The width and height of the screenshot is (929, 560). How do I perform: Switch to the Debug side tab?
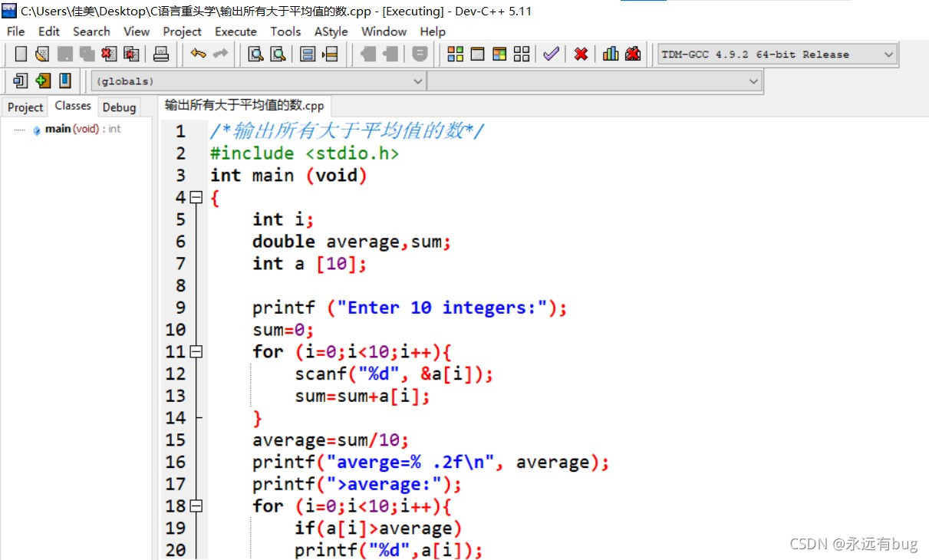tap(119, 107)
